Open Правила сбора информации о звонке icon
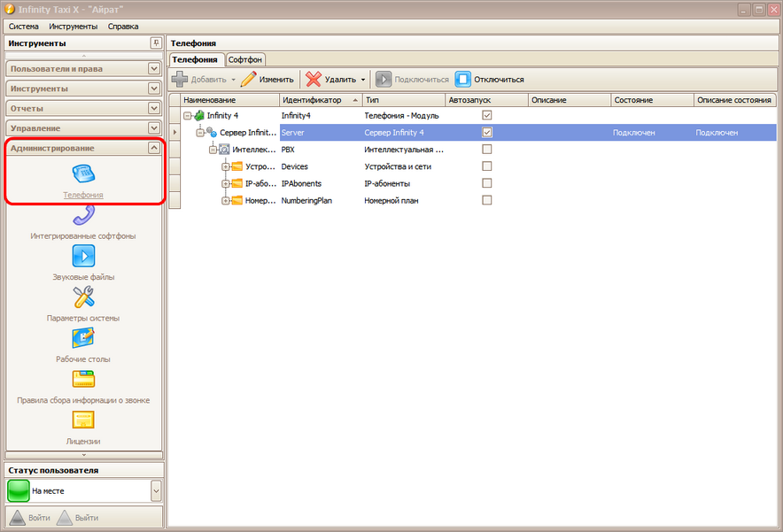This screenshot has height=532, width=783. [x=83, y=379]
